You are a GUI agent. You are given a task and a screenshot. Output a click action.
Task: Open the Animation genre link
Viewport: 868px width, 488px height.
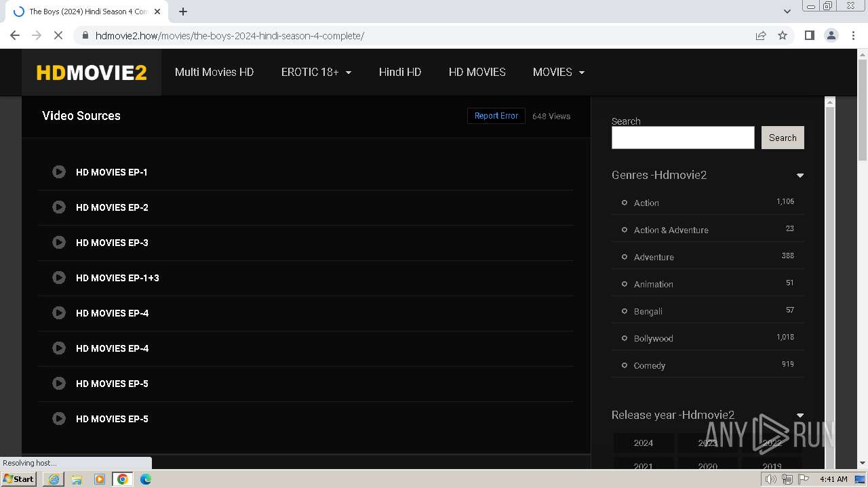[x=654, y=284]
